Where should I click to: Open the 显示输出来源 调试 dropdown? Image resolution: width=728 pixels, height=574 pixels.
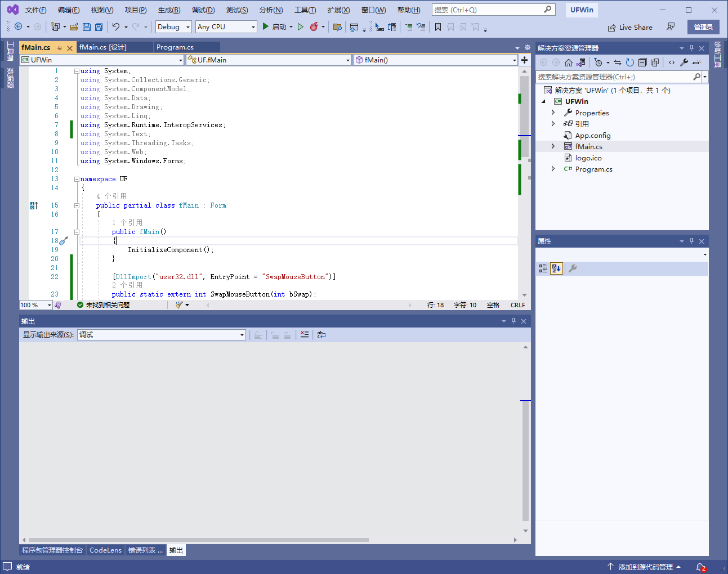(162, 334)
